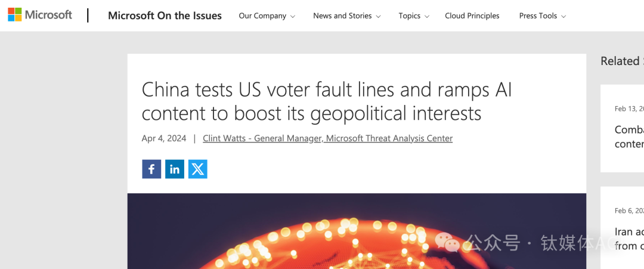Click the Press Tools chevron arrow
This screenshot has width=644, height=269.
tap(563, 17)
